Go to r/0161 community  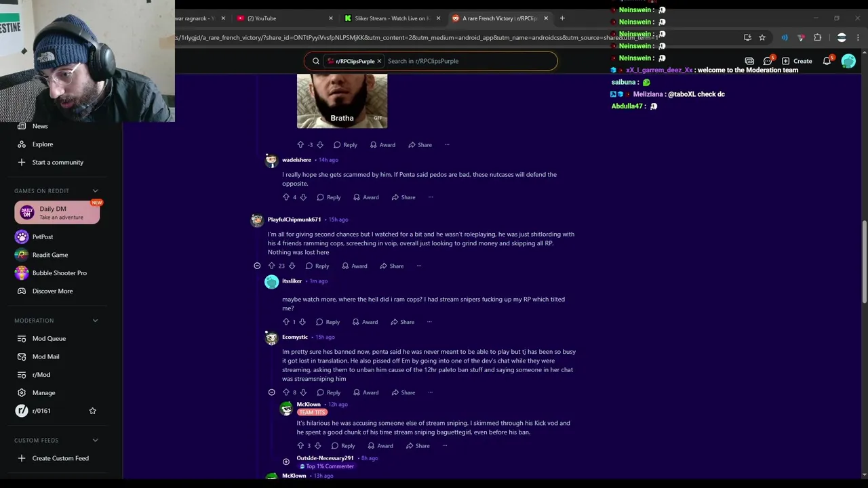(41, 411)
